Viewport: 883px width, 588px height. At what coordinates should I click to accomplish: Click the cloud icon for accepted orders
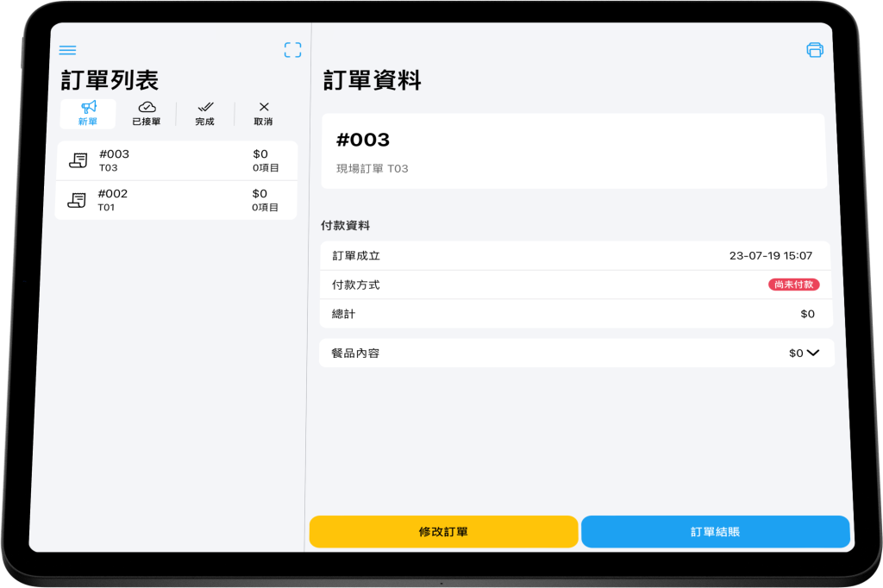click(x=147, y=107)
